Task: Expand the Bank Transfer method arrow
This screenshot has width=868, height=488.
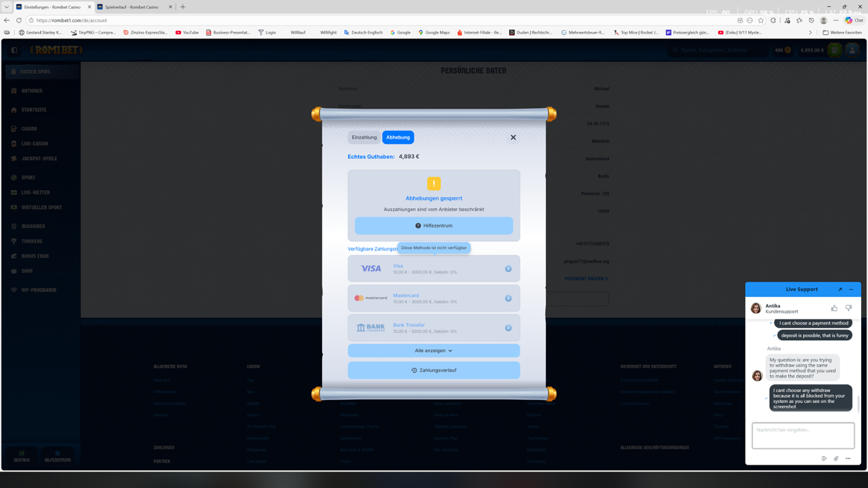Action: coord(508,328)
